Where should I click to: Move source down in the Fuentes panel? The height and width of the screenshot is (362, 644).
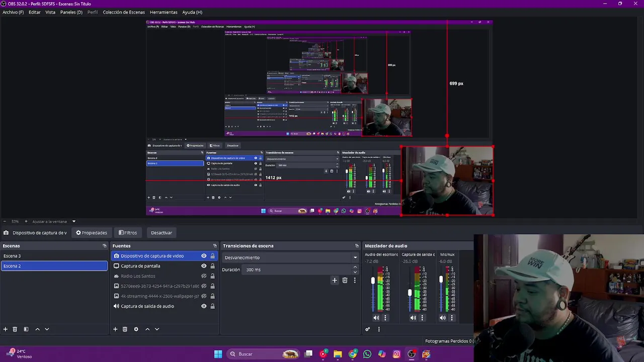coord(157,329)
